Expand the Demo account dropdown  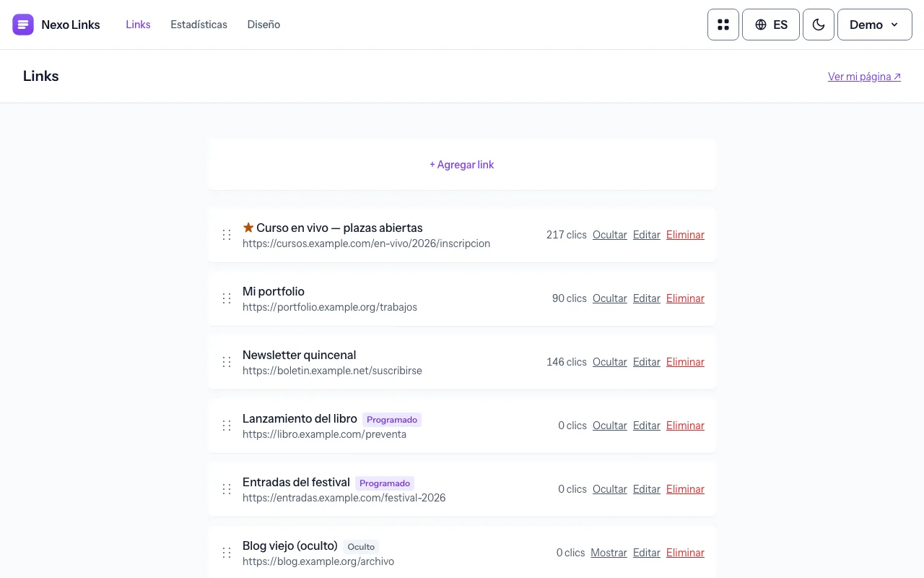point(875,25)
